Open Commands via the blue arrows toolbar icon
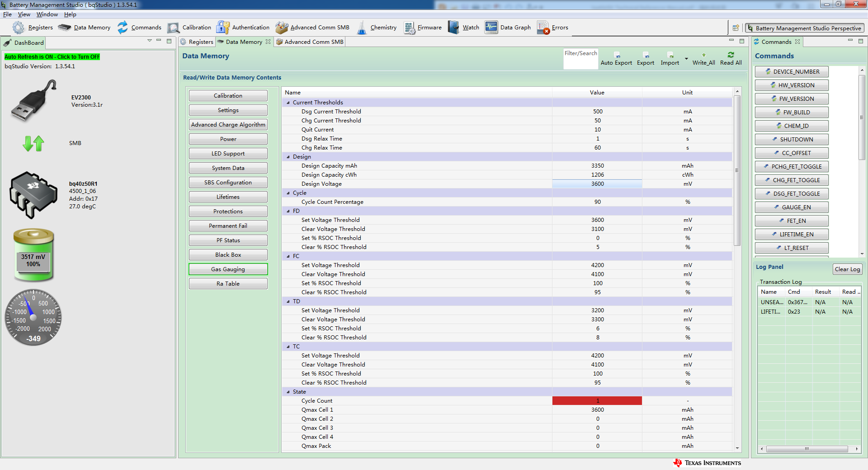Viewport: 868px width, 470px height. pyautogui.click(x=123, y=28)
